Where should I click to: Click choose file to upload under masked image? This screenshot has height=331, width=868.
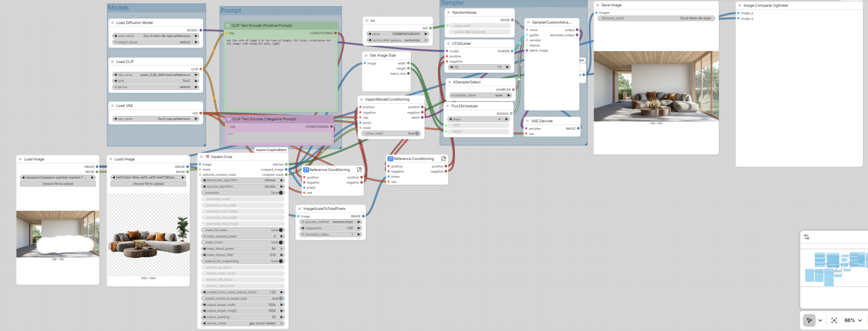click(58, 184)
